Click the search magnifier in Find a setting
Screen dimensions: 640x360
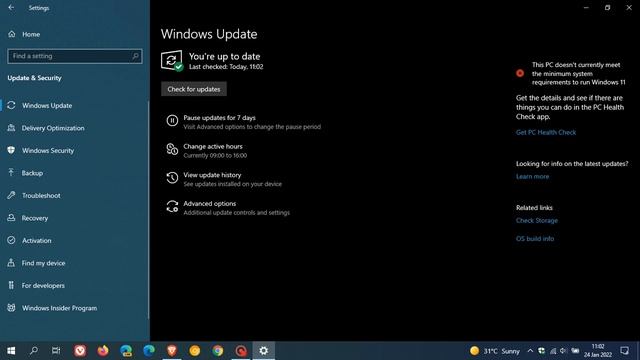136,56
